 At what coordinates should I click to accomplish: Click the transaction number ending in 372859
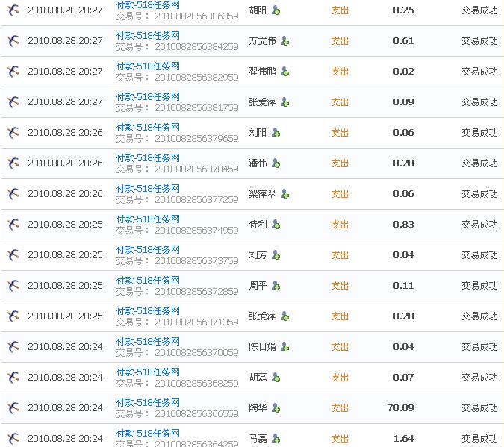click(x=196, y=291)
